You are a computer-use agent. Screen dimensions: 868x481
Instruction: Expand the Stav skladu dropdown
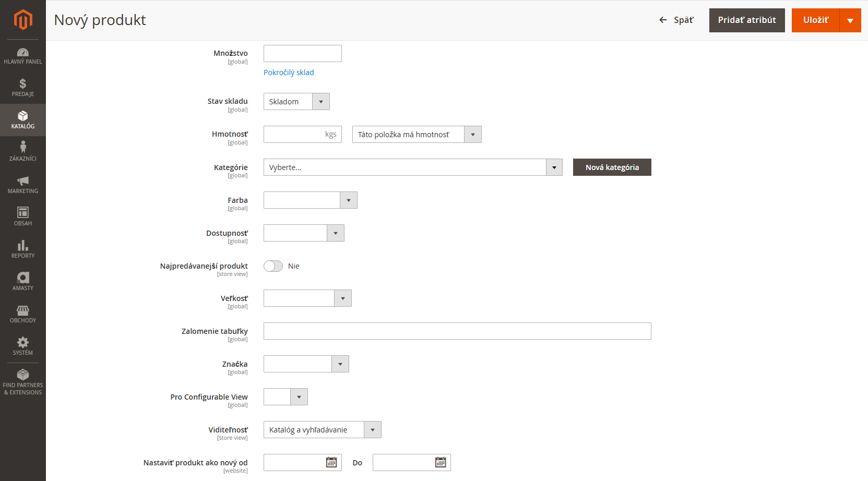(x=296, y=102)
